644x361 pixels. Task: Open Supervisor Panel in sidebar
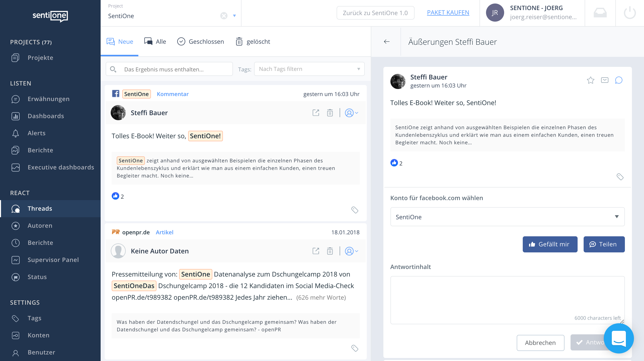pyautogui.click(x=53, y=260)
